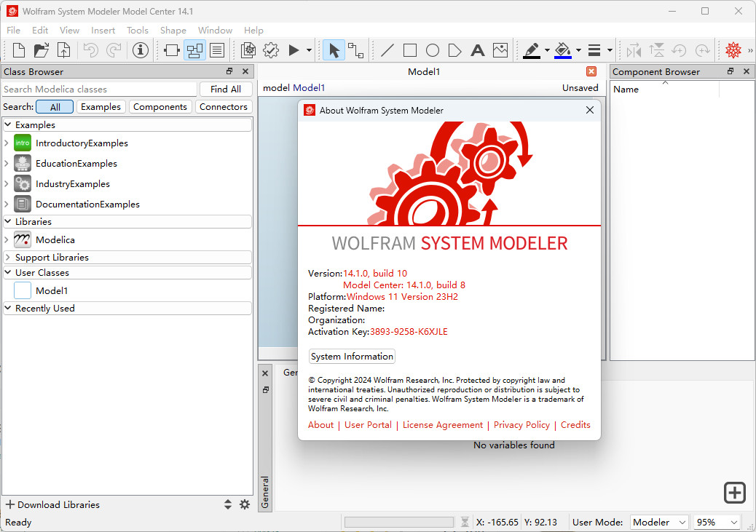Open the Credits link

[x=575, y=425]
